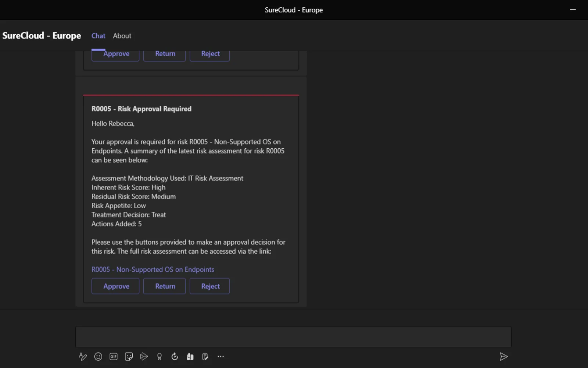Screen dimensions: 588x368
Task: Open the sticker picker
Action: tap(129, 357)
